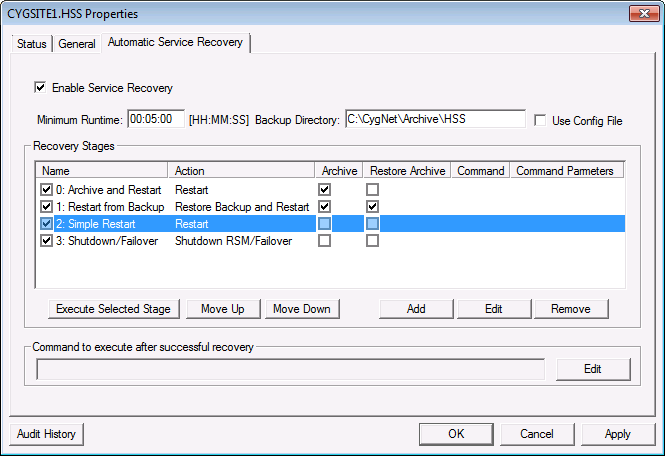This screenshot has height=456, width=665.
Task: Toggle Enable Service Recovery checkbox
Action: click(40, 88)
